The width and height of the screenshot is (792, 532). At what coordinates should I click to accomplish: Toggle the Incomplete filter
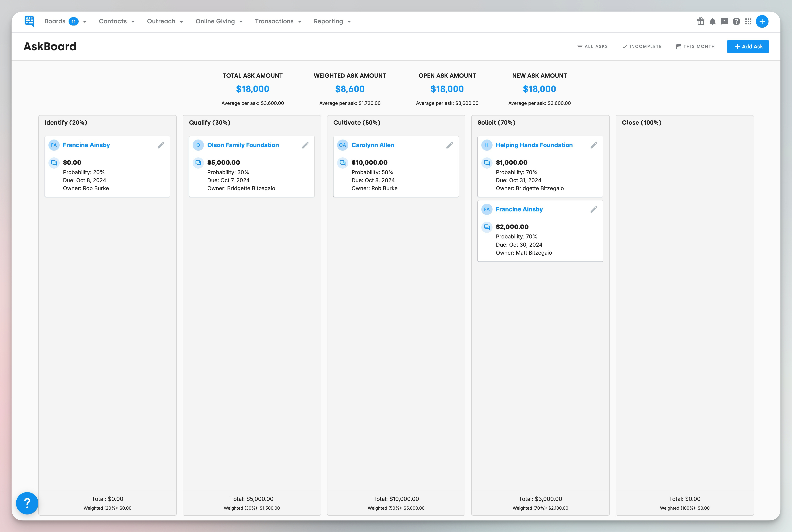(642, 47)
